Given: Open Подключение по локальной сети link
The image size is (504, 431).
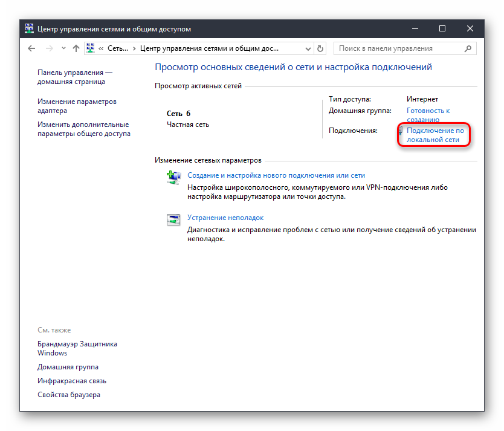Looking at the screenshot, I should (x=435, y=135).
